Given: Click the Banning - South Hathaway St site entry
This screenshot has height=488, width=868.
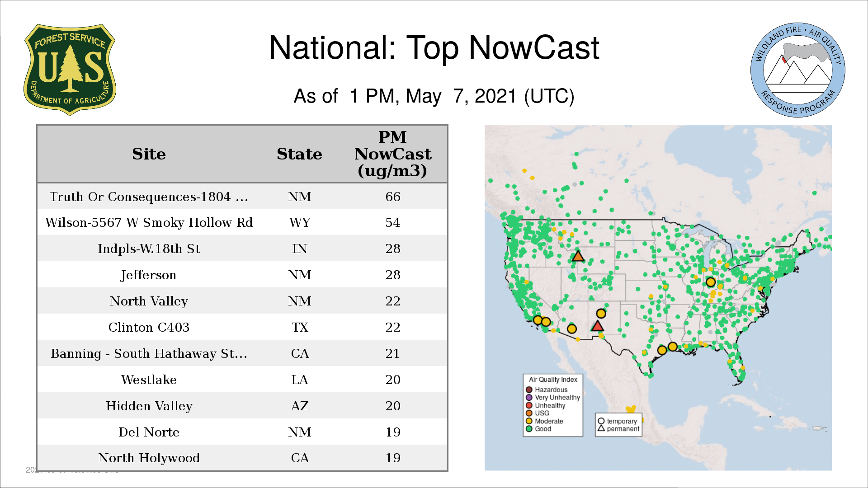Looking at the screenshot, I should (149, 353).
